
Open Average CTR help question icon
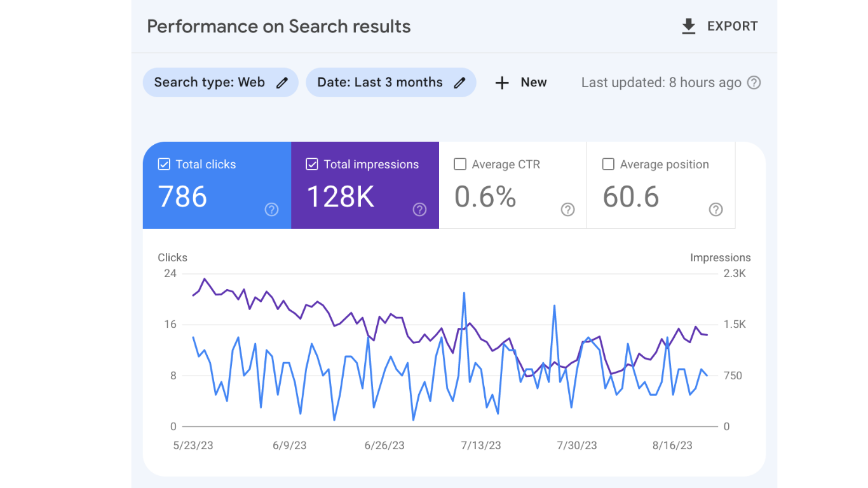click(x=568, y=210)
